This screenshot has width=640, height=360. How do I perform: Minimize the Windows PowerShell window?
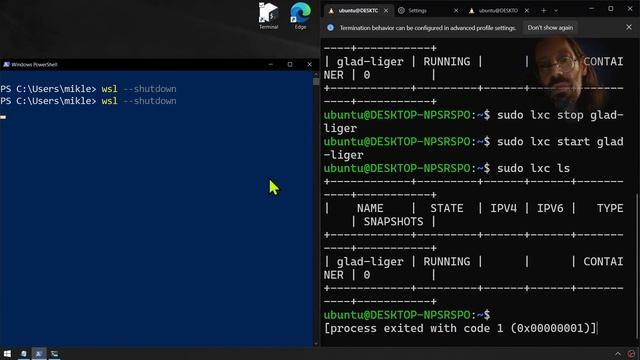[270, 64]
